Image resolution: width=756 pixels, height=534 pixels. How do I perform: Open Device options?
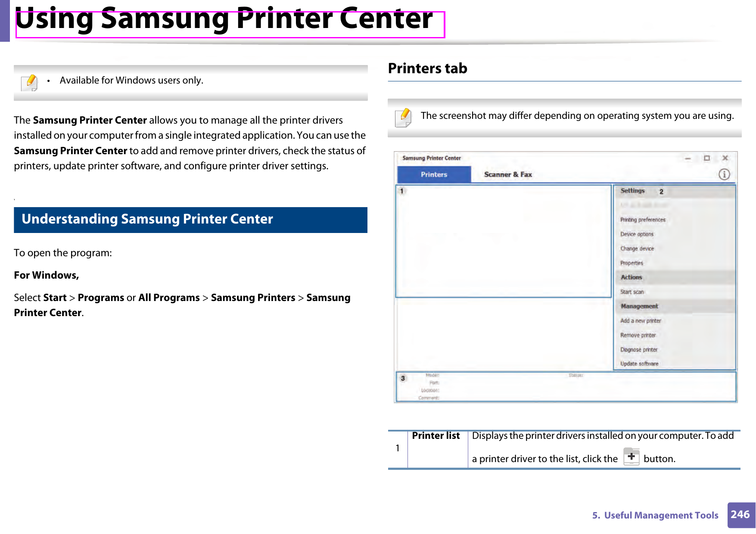(x=637, y=234)
